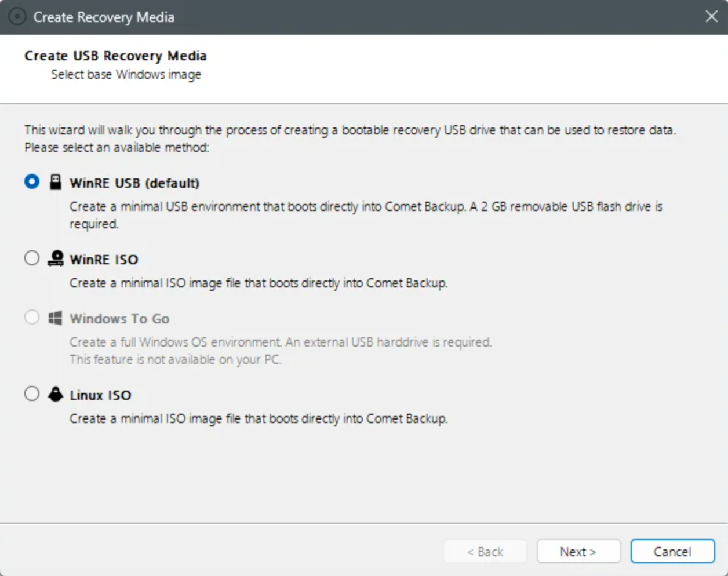Viewport: 728px width, 576px height.
Task: Select the WinRE USB (default) radio button
Action: click(32, 182)
